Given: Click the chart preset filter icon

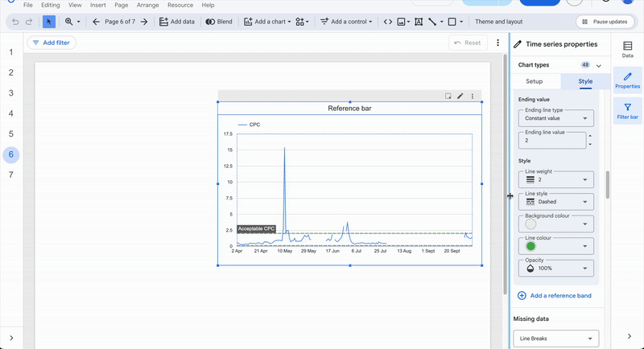Looking at the screenshot, I should coord(448,96).
